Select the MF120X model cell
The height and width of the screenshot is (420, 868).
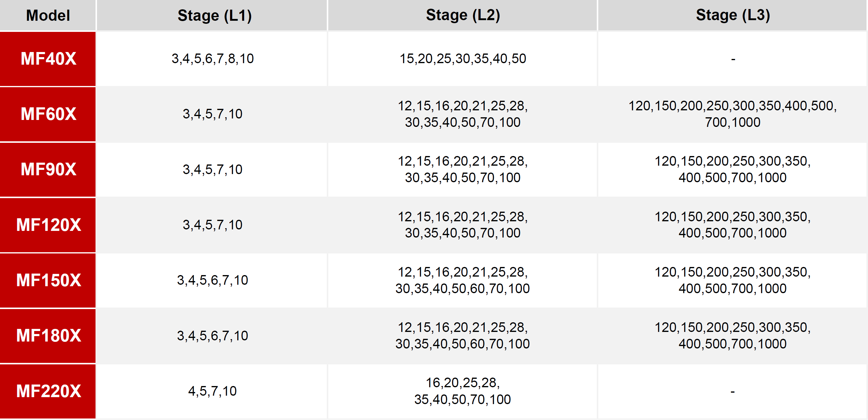48,225
